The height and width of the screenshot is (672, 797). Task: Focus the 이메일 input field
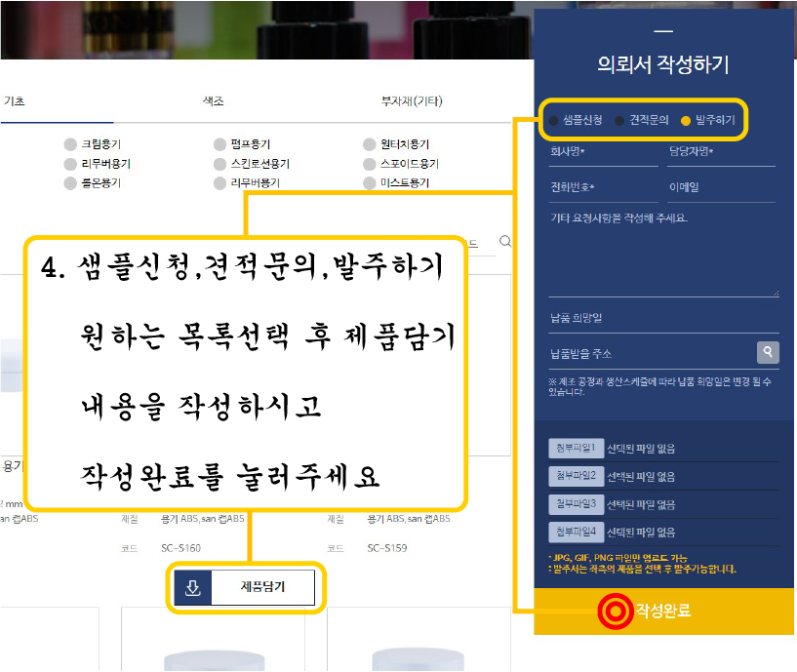point(721,188)
